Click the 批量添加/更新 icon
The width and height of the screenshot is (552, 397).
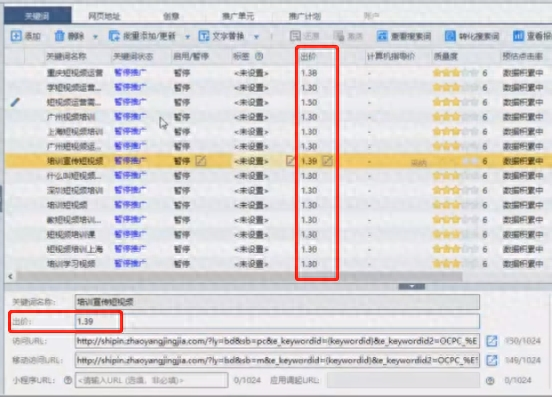114,36
